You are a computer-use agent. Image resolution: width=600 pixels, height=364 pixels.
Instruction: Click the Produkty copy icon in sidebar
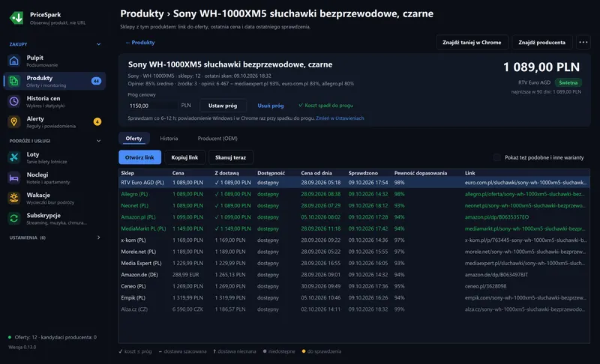[14, 81]
